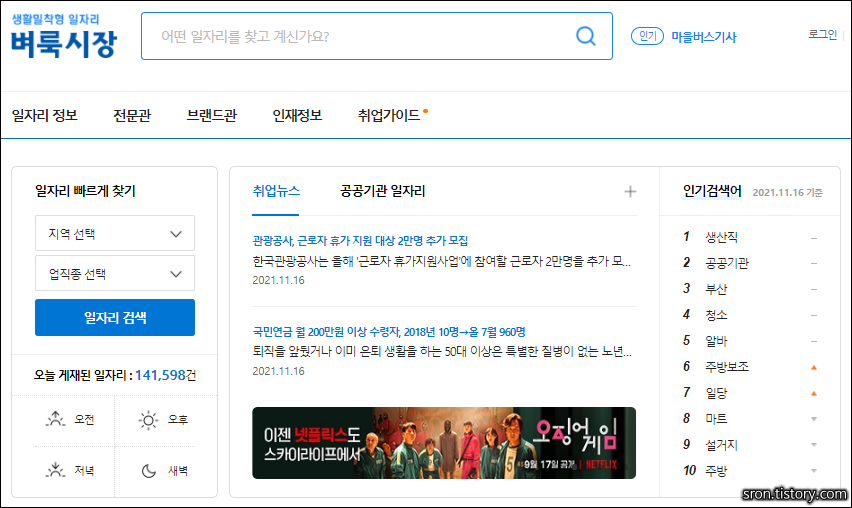This screenshot has width=852, height=508.
Task: Select the 오후 sun icon
Action: pos(148,420)
